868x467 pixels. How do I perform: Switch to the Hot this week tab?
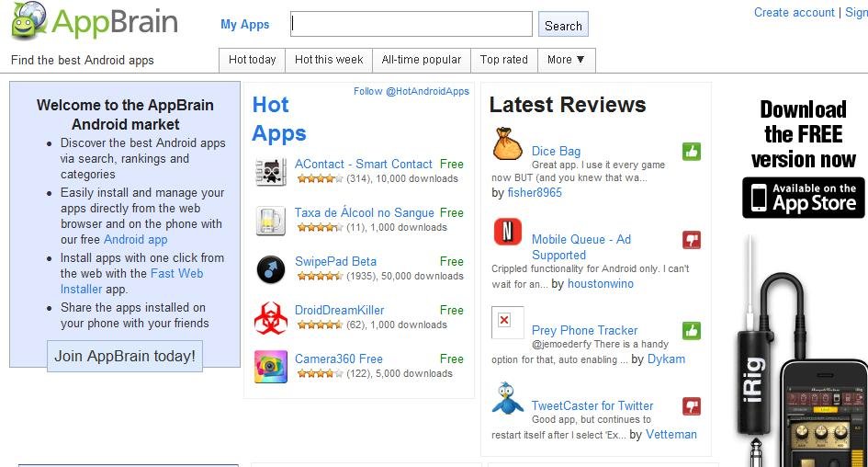pyautogui.click(x=329, y=60)
